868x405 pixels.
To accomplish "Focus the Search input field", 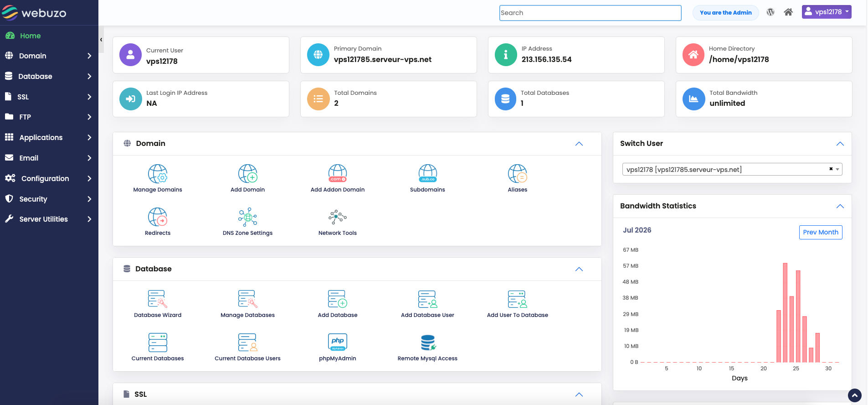I will tap(591, 13).
